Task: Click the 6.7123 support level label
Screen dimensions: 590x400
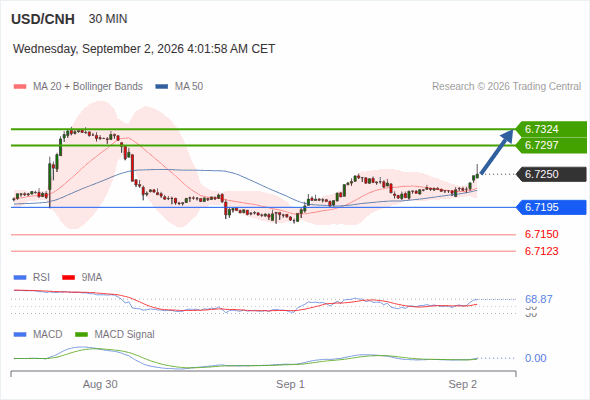Action: tap(541, 251)
